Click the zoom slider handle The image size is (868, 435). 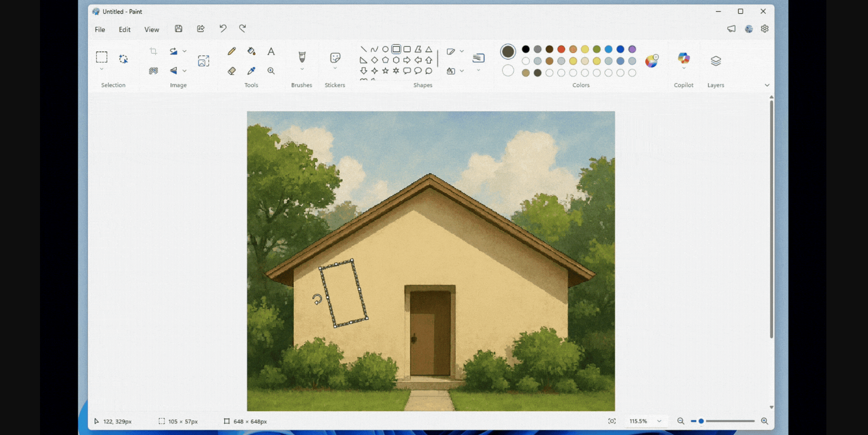tap(701, 421)
